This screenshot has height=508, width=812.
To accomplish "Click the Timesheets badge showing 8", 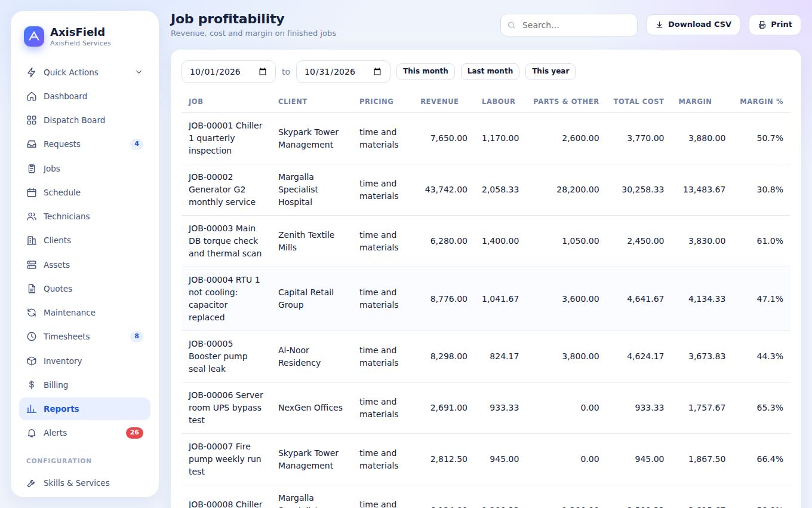I will (137, 336).
